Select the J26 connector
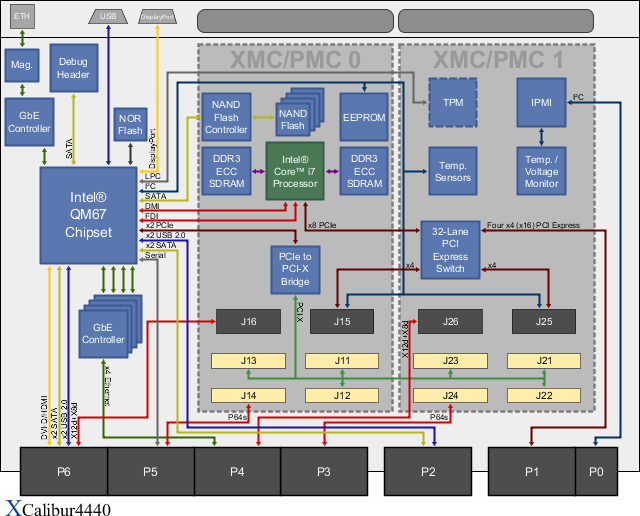This screenshot has height=516, width=640. coord(450,321)
